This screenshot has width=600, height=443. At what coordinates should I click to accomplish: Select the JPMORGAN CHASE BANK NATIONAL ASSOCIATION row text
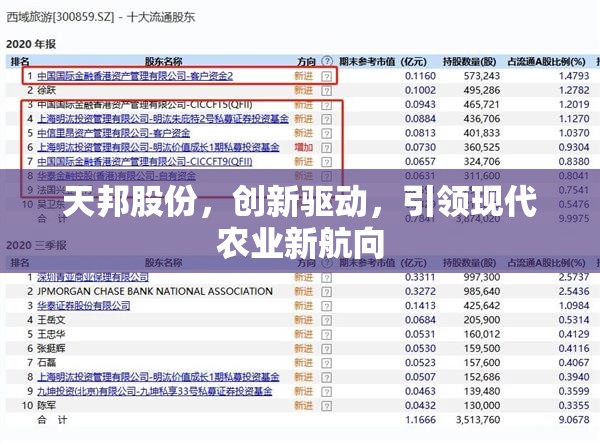[x=155, y=291]
